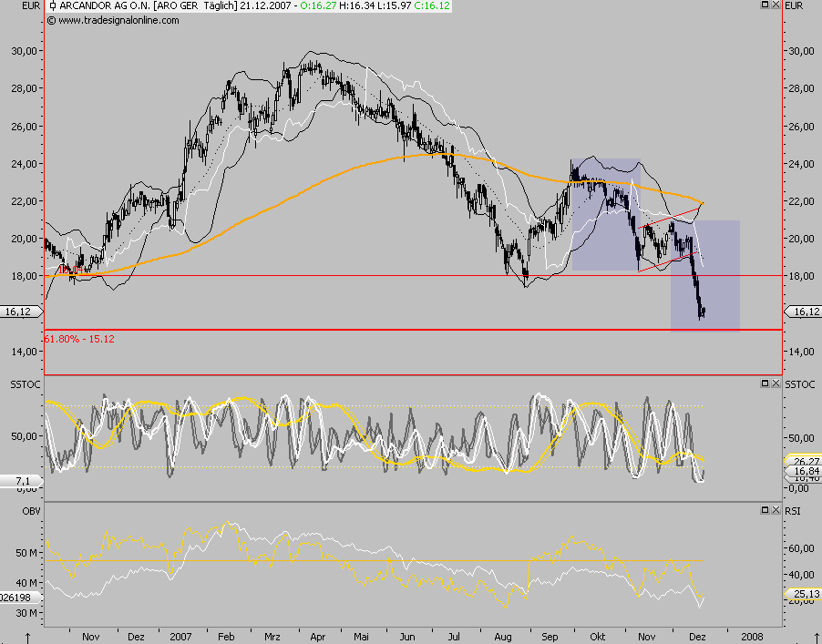Click the OBV axis label
Image resolution: width=822 pixels, height=644 pixels.
point(13,512)
